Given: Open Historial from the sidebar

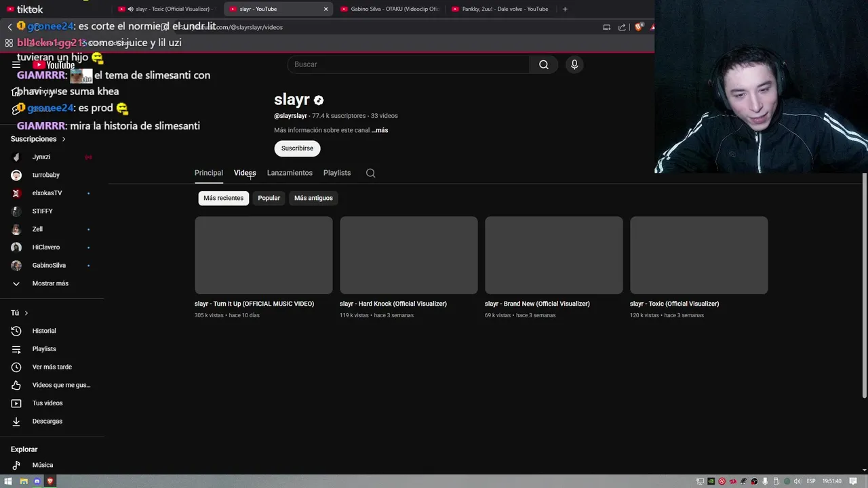Looking at the screenshot, I should coord(44,331).
